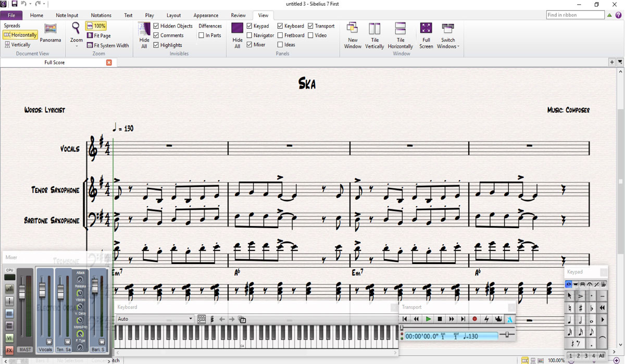The height and width of the screenshot is (364, 625).
Task: Click the Save icon in title bar
Action: (14, 4)
